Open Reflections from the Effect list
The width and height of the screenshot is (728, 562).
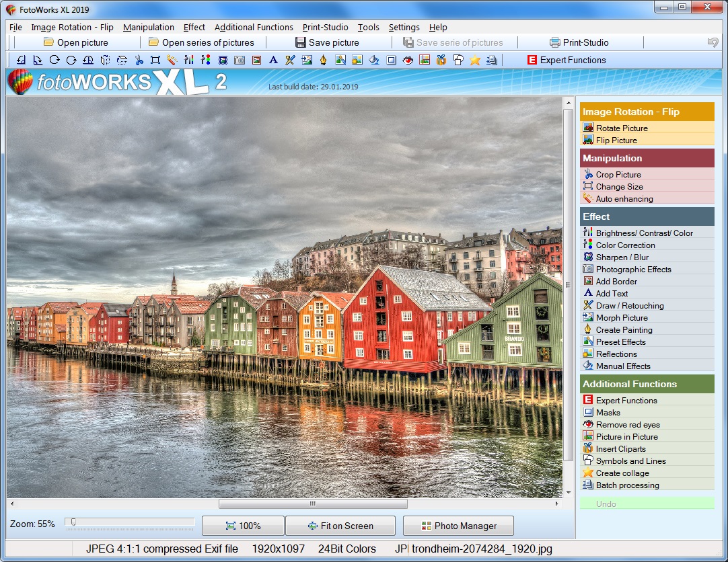616,354
